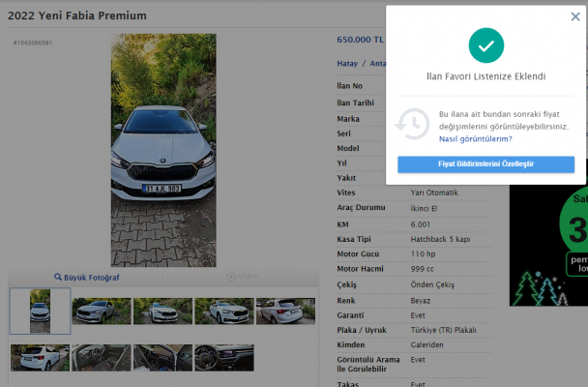Select the steering wheel dashboard thumbnail
Viewport: 588px width, 387px height.
(x=224, y=358)
